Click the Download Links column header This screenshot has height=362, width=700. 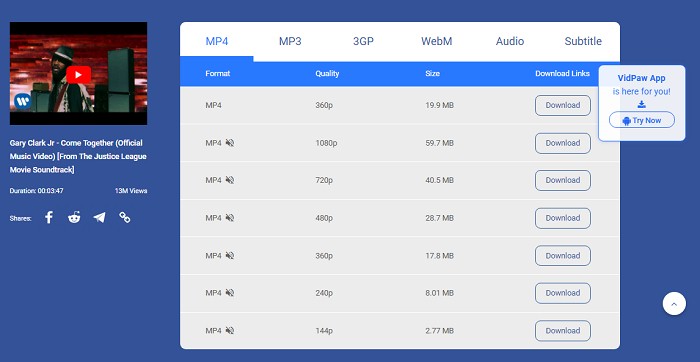click(562, 74)
